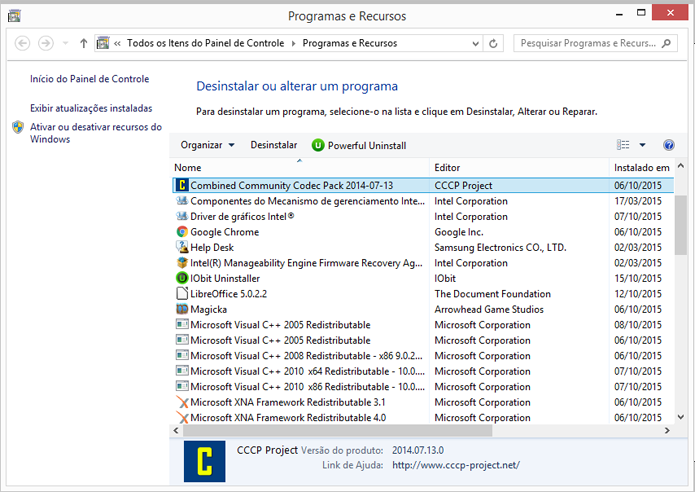Click the Google Chrome icon in list
The width and height of the screenshot is (695, 492).
[182, 232]
